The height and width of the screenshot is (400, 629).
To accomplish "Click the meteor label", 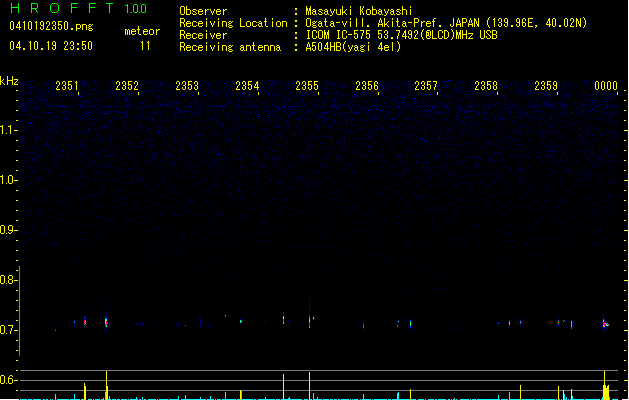I will click(142, 31).
